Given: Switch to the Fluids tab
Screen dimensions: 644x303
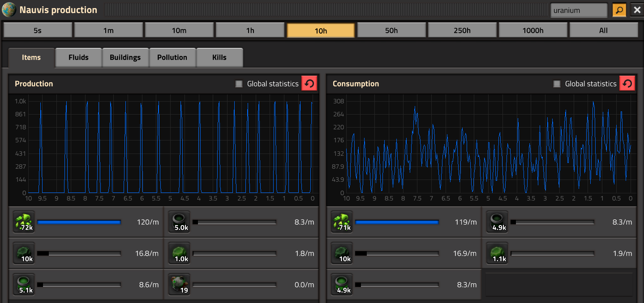Looking at the screenshot, I should [x=78, y=57].
